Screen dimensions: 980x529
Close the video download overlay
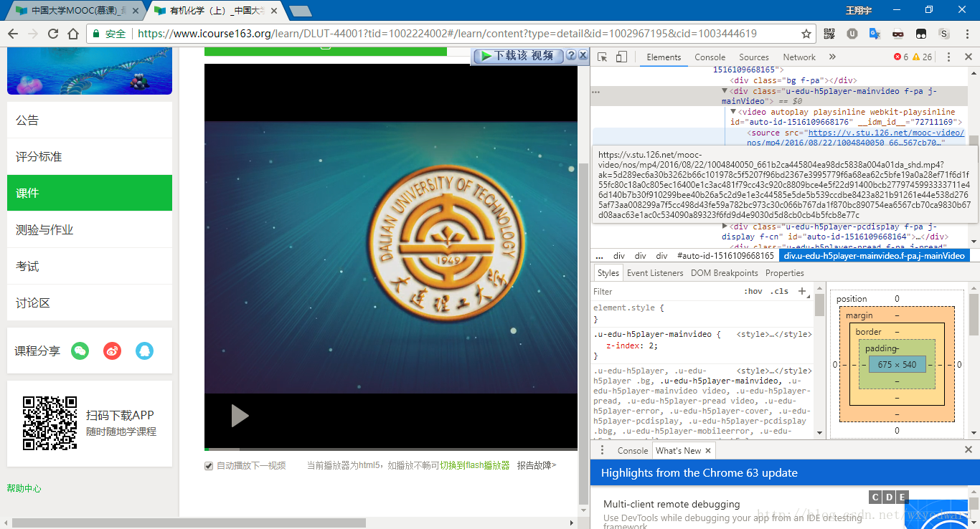583,55
